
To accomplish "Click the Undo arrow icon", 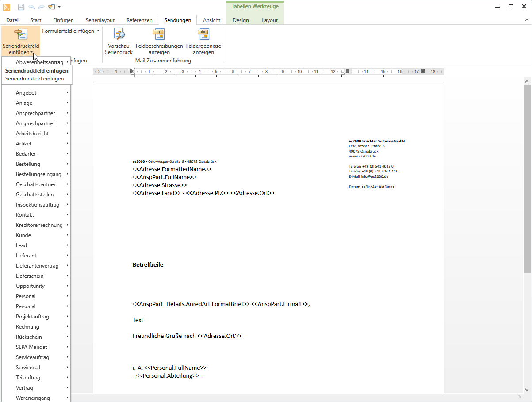I will click(x=31, y=7).
